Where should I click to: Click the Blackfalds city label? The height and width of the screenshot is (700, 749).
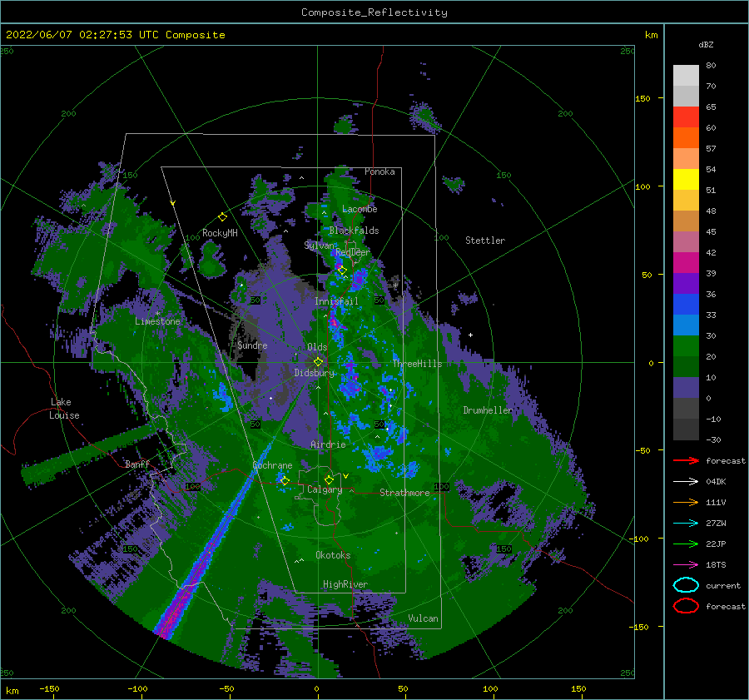point(354,231)
